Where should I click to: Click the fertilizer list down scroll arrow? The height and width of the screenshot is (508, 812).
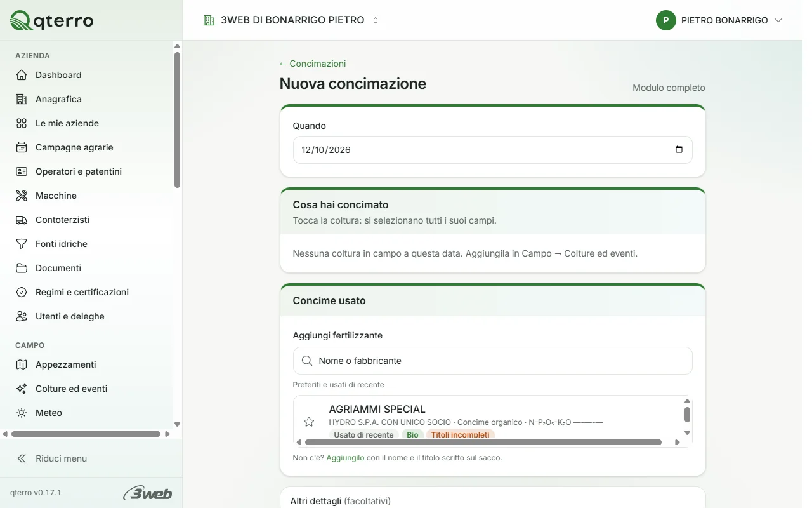(x=687, y=433)
